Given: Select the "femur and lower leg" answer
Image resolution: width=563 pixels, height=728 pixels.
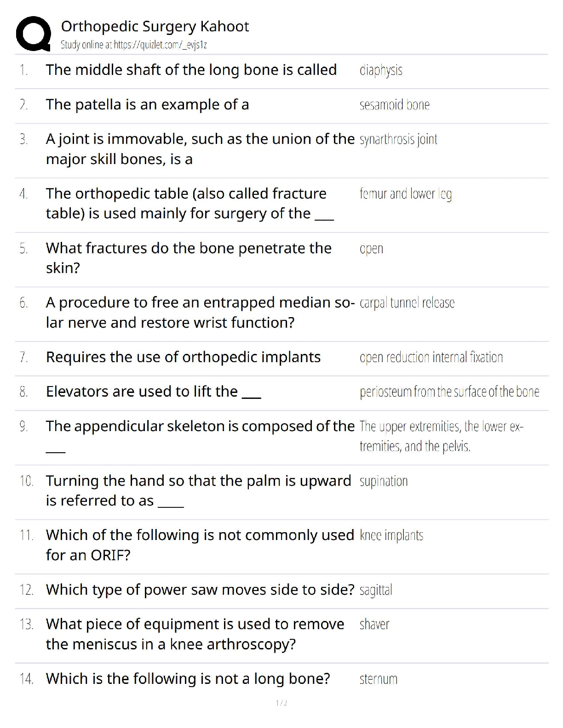Looking at the screenshot, I should coord(405,194).
